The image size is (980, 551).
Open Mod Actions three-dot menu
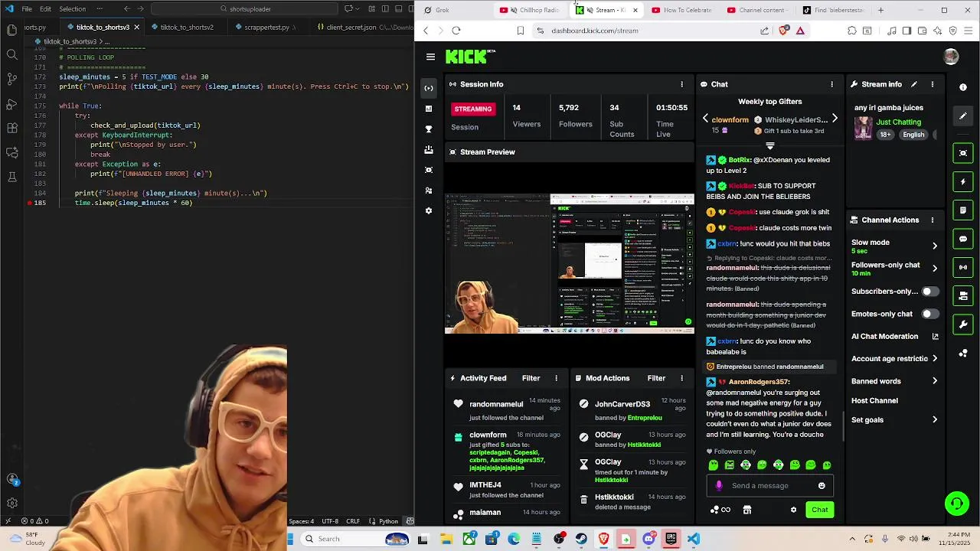pos(681,378)
